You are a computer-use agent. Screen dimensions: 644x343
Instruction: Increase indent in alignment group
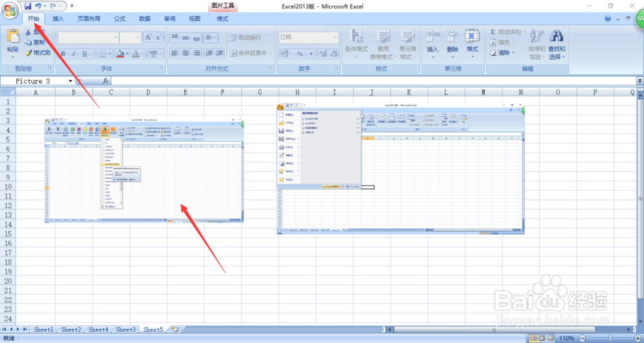coord(220,53)
